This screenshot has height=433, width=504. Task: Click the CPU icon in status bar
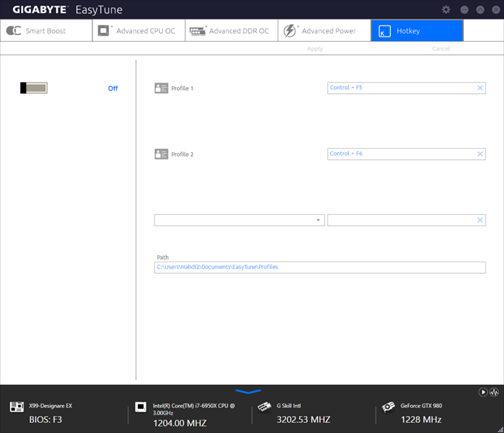tap(140, 407)
